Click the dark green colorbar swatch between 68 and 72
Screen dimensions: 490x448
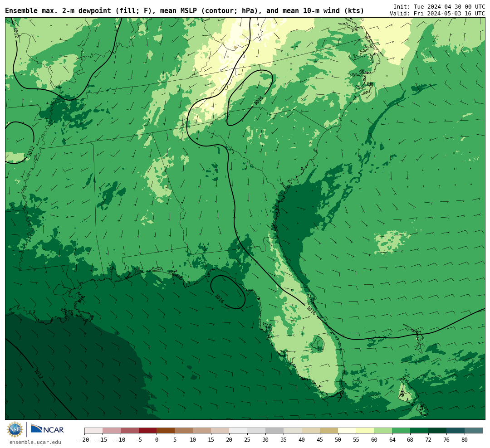pos(419,431)
